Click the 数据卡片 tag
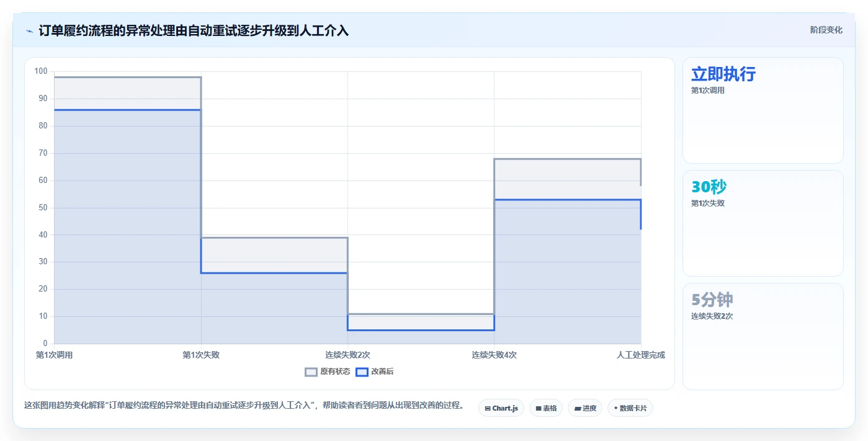Viewport: 868px width, 441px height. click(x=630, y=408)
